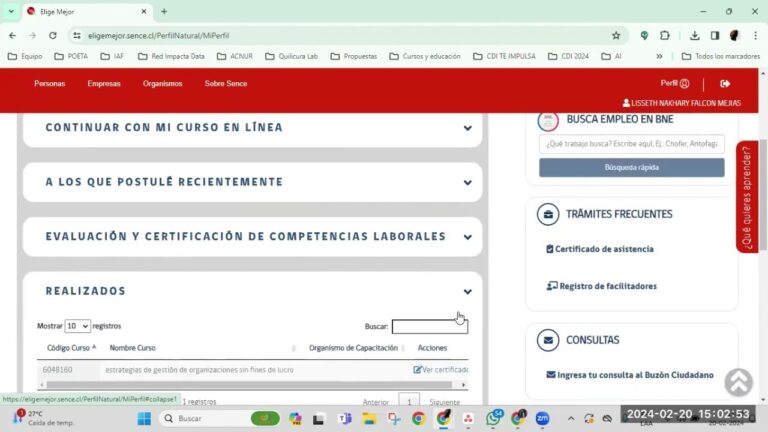Image resolution: width=768 pixels, height=432 pixels.
Task: Sort by Código Curso column
Action: click(72, 348)
